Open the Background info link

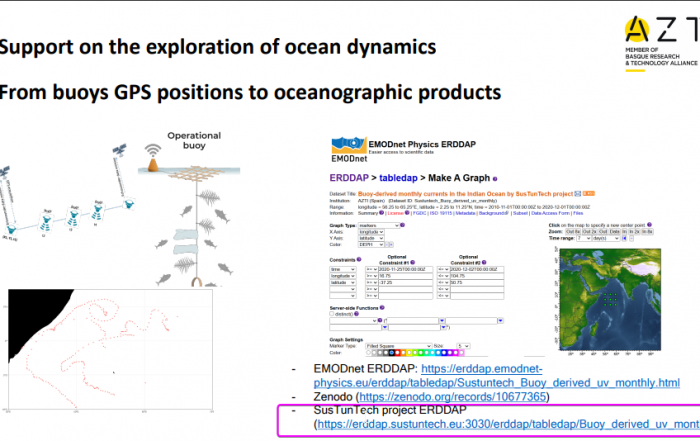coord(494,213)
